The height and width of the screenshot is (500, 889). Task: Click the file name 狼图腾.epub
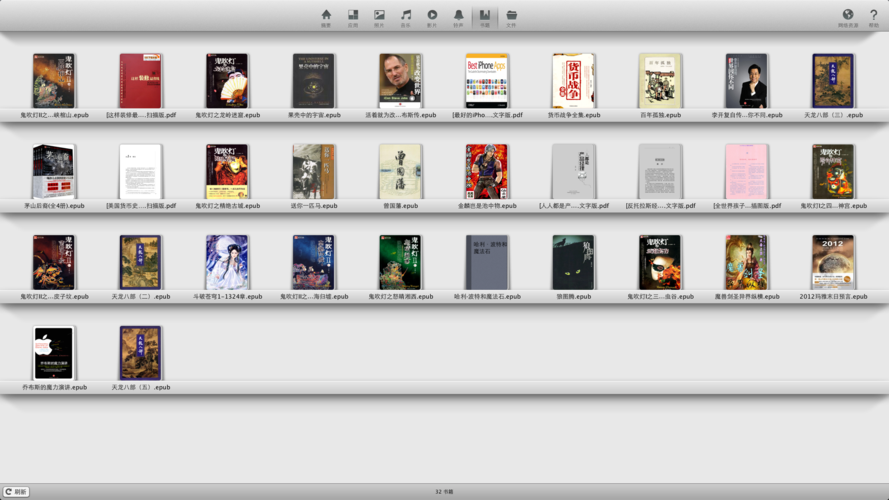(574, 296)
